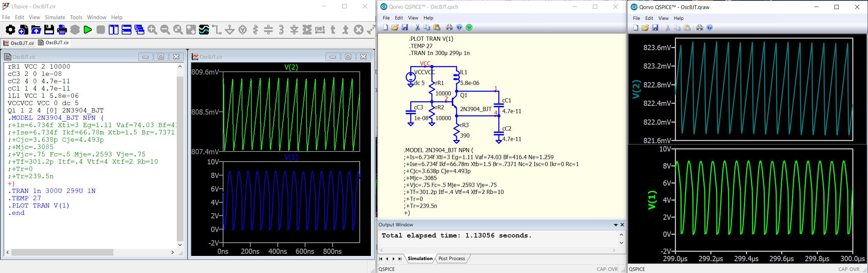
Task: Click open folder icon in QSPICE waveform toolbar
Action: [645, 28]
